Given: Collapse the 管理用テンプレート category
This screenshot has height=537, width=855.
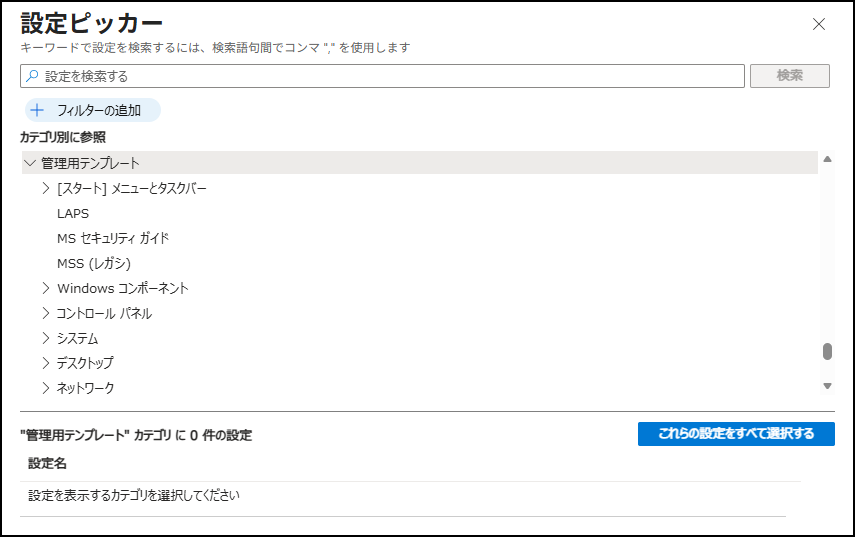Looking at the screenshot, I should [x=29, y=163].
